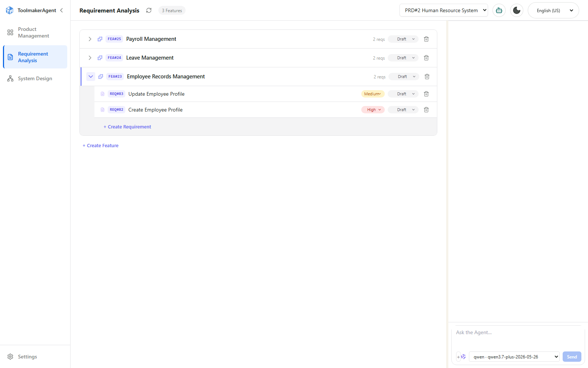The image size is (588, 368).
Task: Select the Leave Management title
Action: coord(150,58)
